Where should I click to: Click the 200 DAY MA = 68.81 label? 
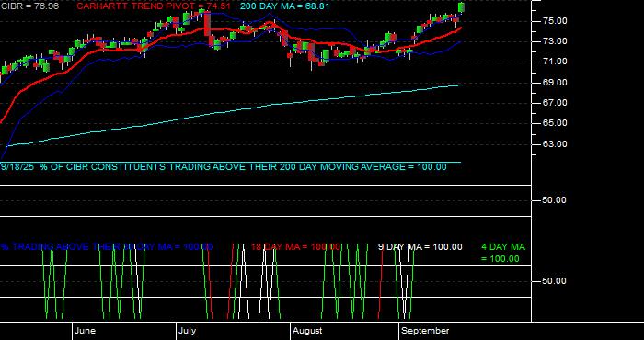pos(284,6)
